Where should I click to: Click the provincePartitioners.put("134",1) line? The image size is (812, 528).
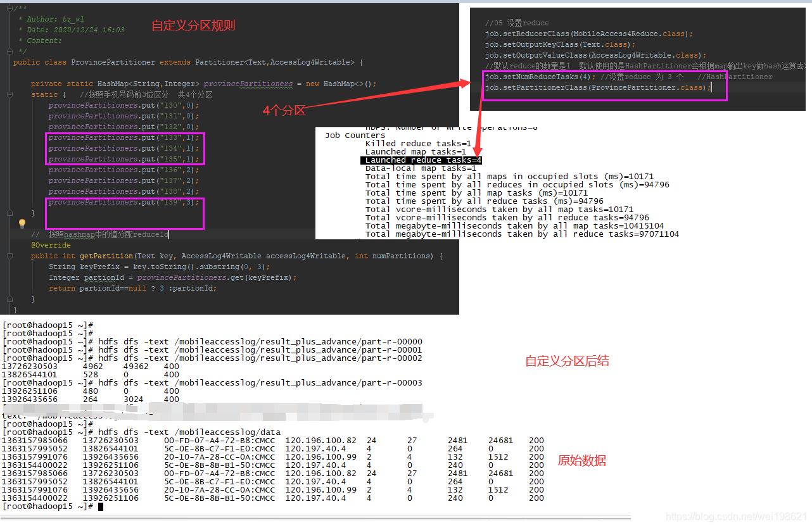tap(124, 148)
